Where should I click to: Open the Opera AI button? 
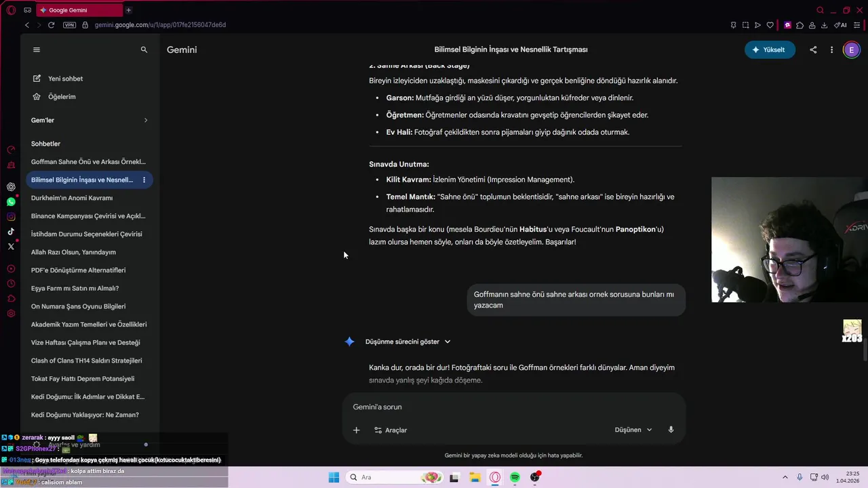tap(841, 25)
